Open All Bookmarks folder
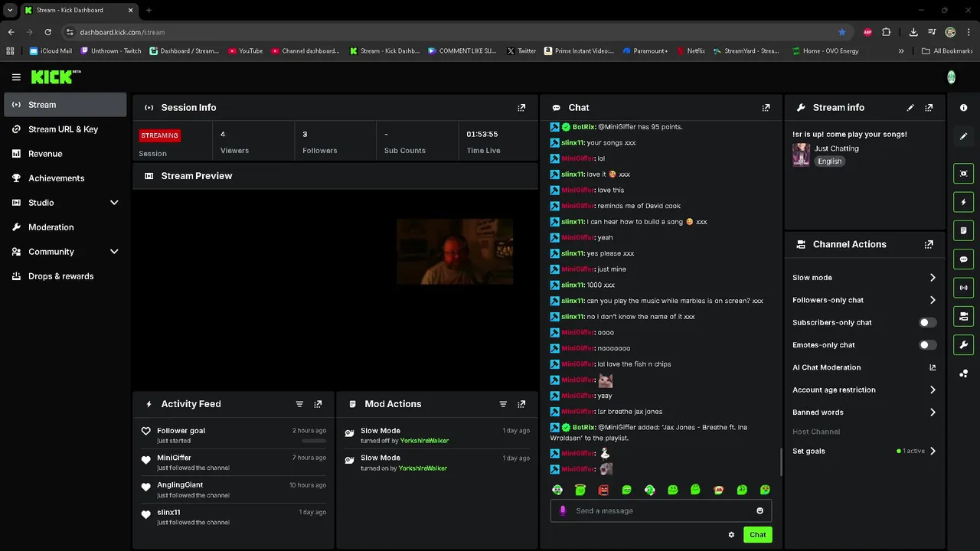 tap(947, 51)
